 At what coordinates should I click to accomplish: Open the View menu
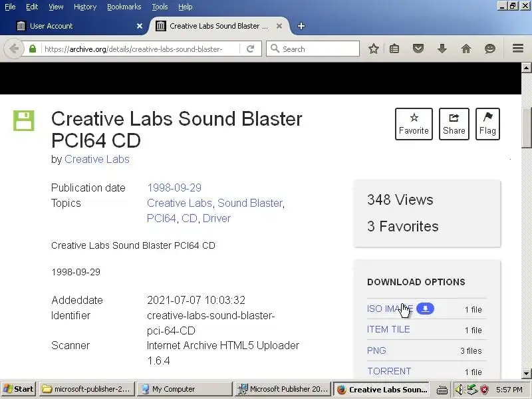pos(56,7)
